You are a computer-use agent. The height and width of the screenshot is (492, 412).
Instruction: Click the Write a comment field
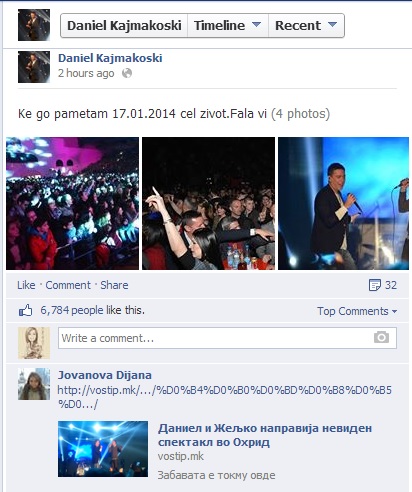pos(227,338)
